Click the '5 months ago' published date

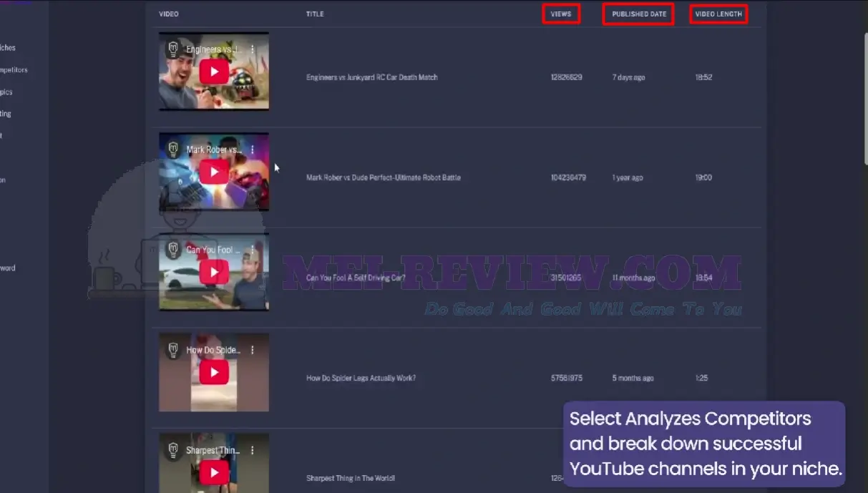tap(633, 378)
